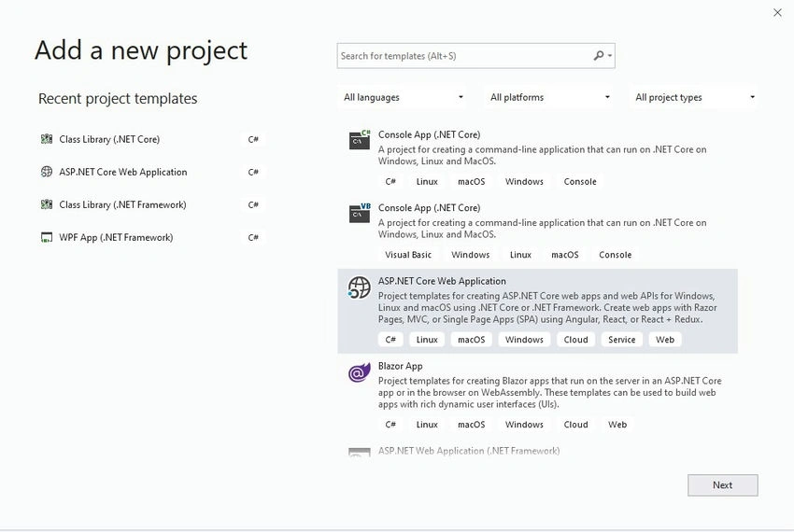The height and width of the screenshot is (532, 794).
Task: Select ASP.NET Web Application (.NET Framework) template
Action: [468, 451]
